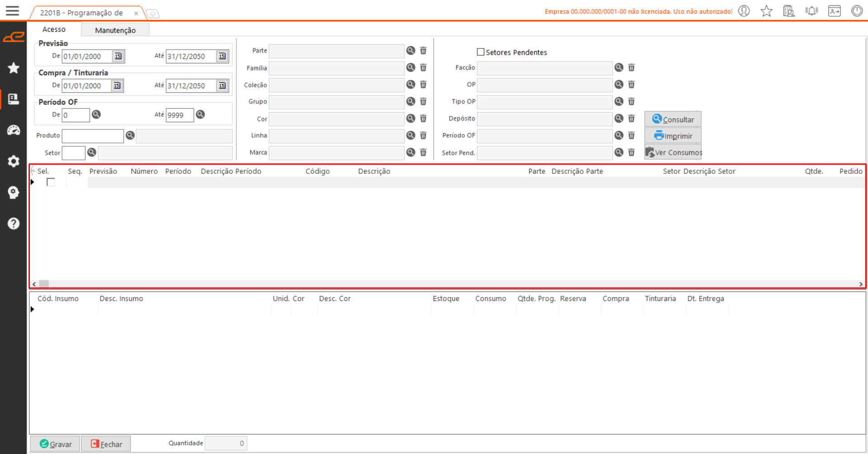Click the notifications bell icon in header

(811, 11)
